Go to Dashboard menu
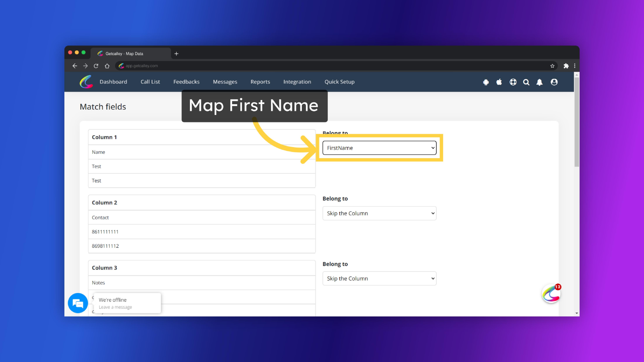The image size is (644, 362). (113, 82)
